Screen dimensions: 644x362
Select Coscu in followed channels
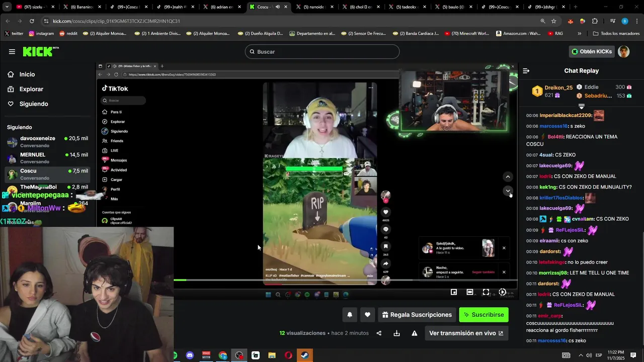point(47,174)
